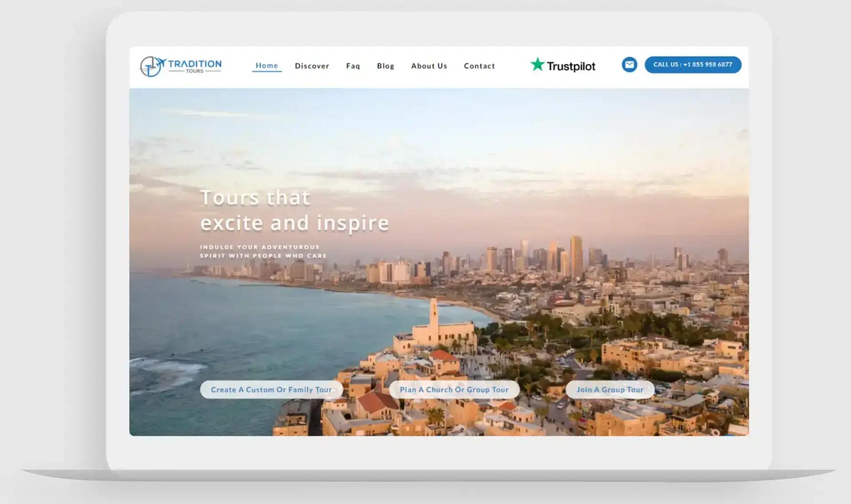Select the Home navigation tab
Viewport: 851px width, 504px height.
pyautogui.click(x=267, y=66)
